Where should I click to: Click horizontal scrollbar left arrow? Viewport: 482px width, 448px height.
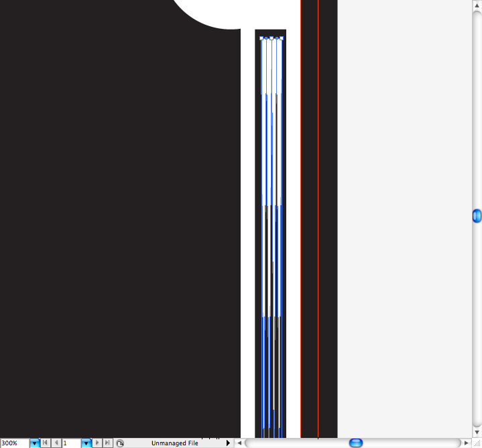pos(239,443)
